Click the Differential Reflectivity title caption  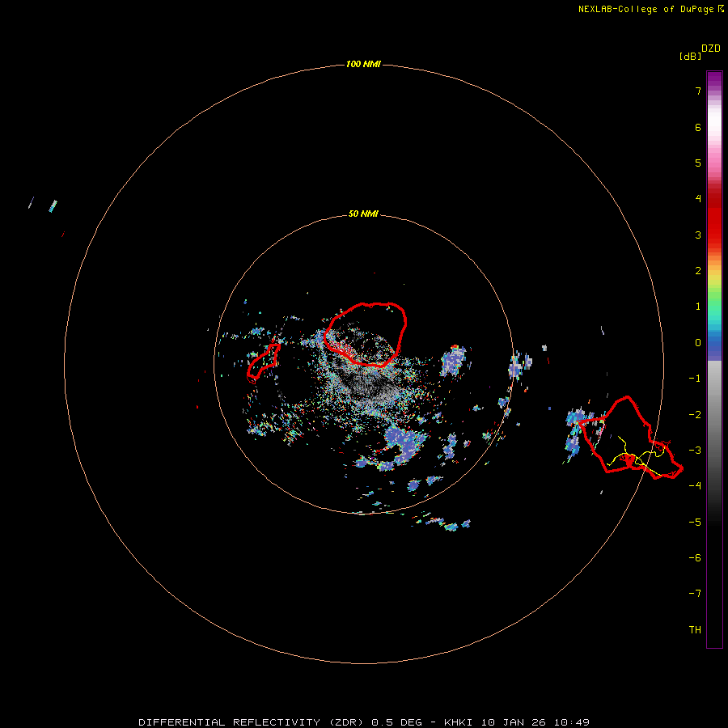coord(364,722)
